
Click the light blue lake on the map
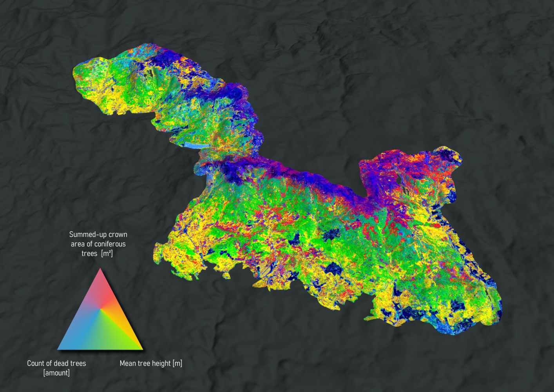195,145
